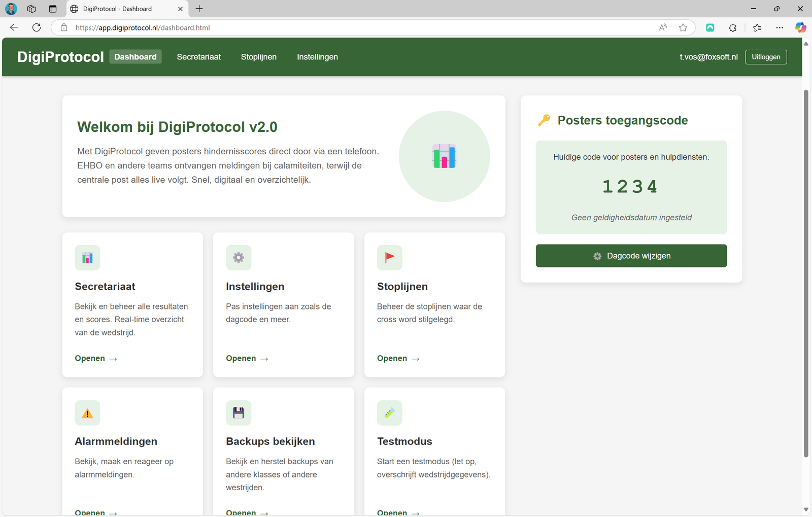The image size is (812, 517).
Task: Open the tab actions menu icon
Action: pyautogui.click(x=53, y=9)
